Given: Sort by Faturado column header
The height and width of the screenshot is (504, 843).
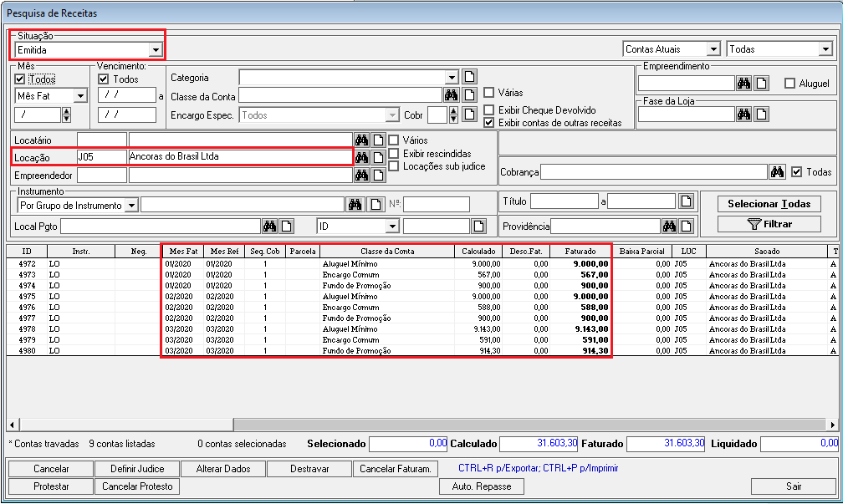Looking at the screenshot, I should click(x=580, y=251).
